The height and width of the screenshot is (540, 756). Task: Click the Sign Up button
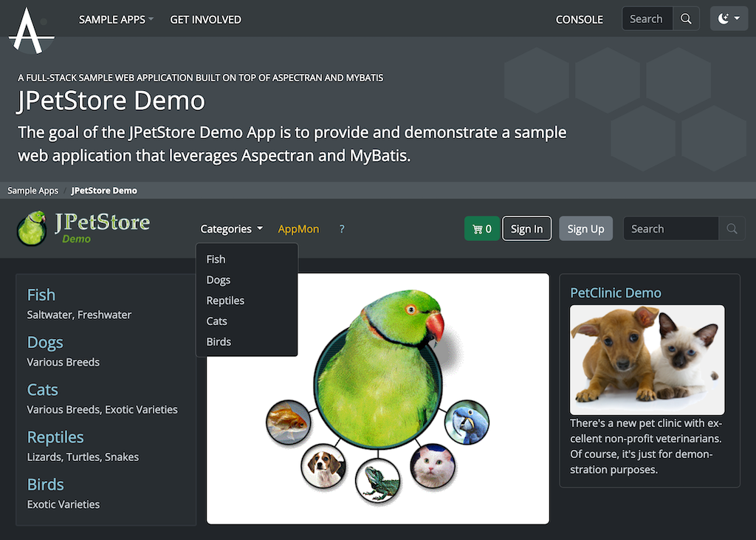tap(585, 228)
